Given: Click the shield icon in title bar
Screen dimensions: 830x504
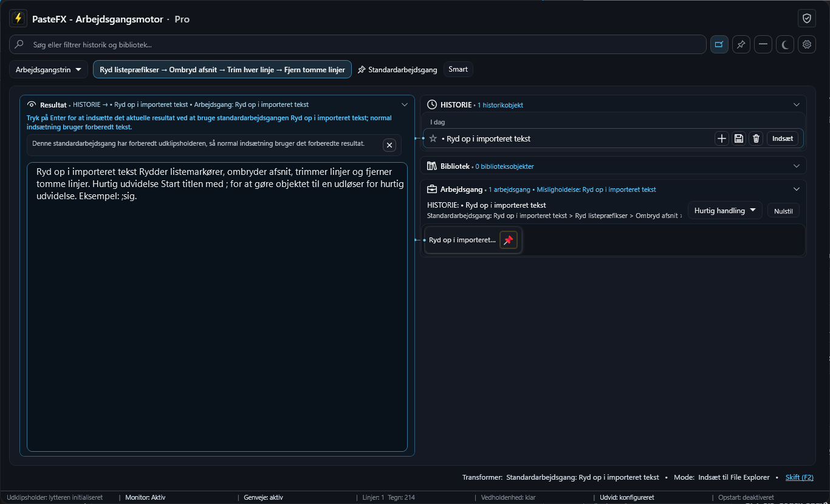Looking at the screenshot, I should click(x=807, y=19).
